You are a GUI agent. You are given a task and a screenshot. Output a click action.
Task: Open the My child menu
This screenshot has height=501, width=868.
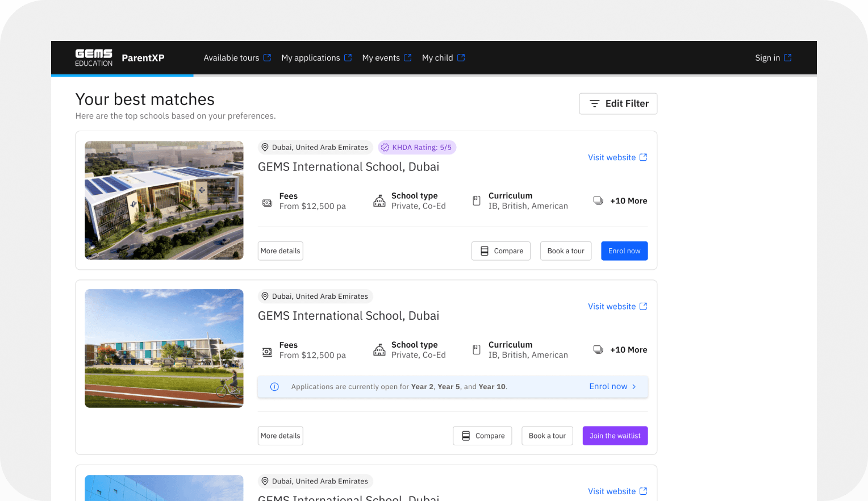pos(437,57)
